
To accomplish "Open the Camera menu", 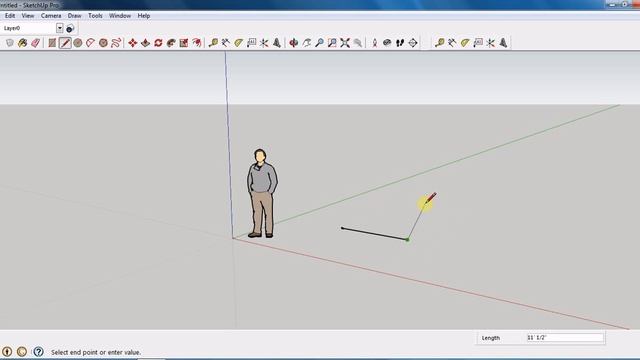I will (51, 16).
